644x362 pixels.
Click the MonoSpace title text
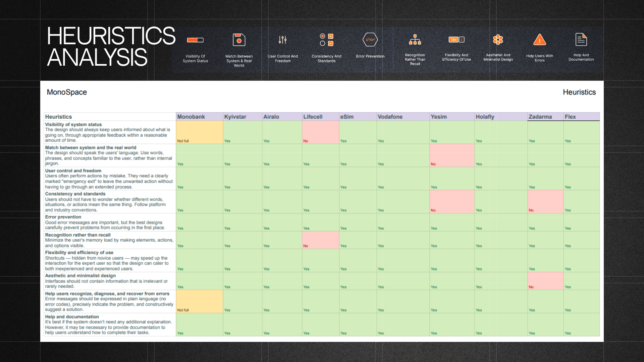point(67,92)
